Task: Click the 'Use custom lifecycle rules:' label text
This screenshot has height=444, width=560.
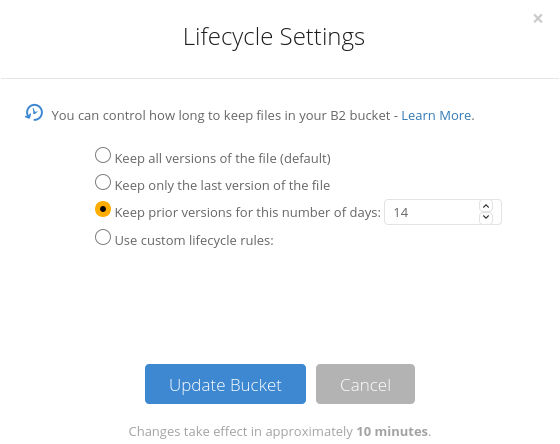Action: (x=194, y=240)
